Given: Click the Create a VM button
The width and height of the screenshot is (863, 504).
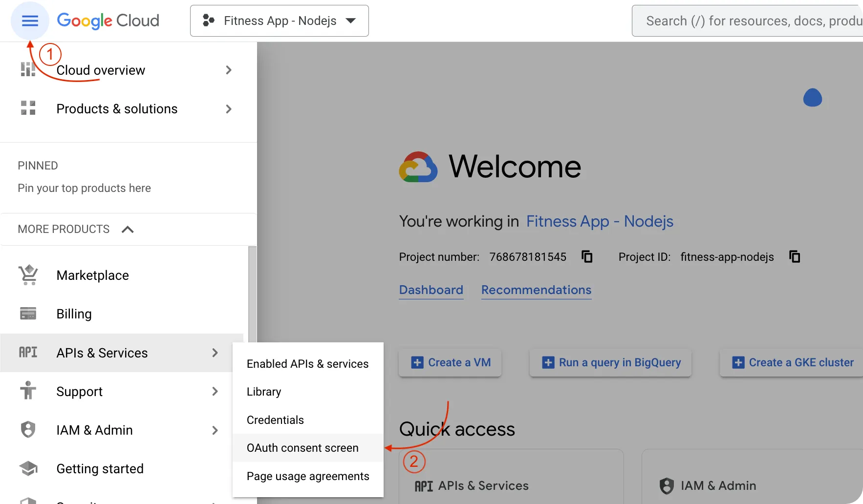Looking at the screenshot, I should [x=450, y=362].
